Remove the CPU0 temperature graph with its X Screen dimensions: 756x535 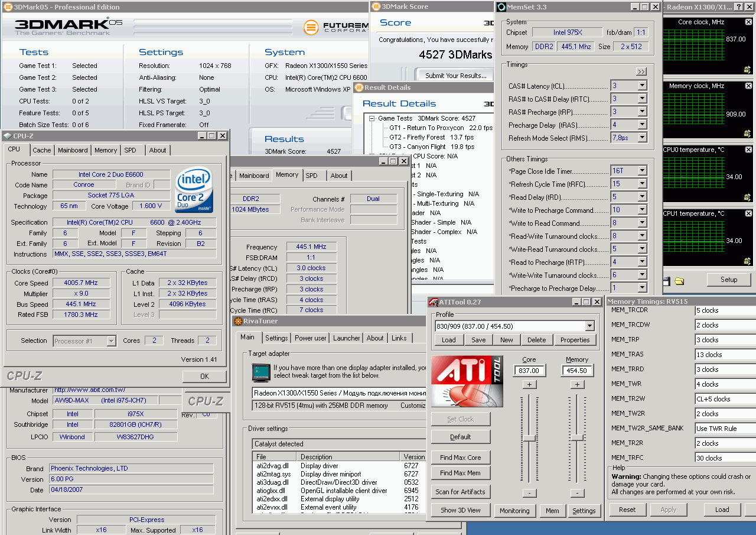(748, 150)
